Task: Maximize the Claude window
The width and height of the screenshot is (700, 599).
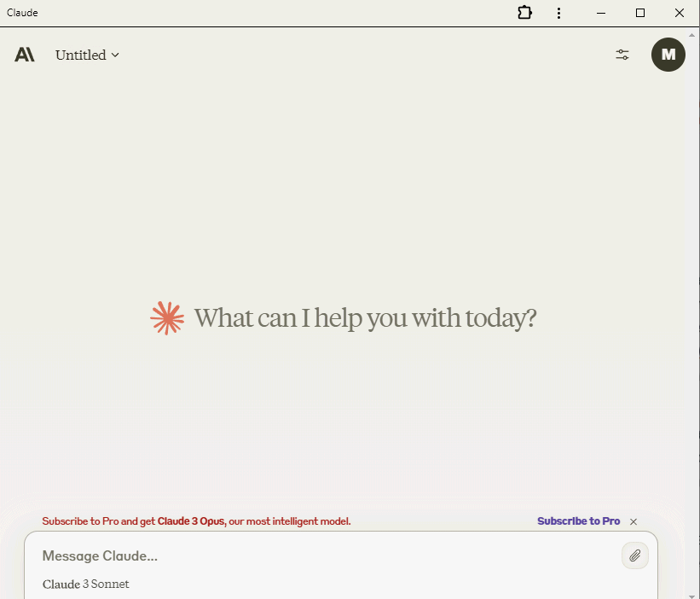Action: tap(639, 13)
